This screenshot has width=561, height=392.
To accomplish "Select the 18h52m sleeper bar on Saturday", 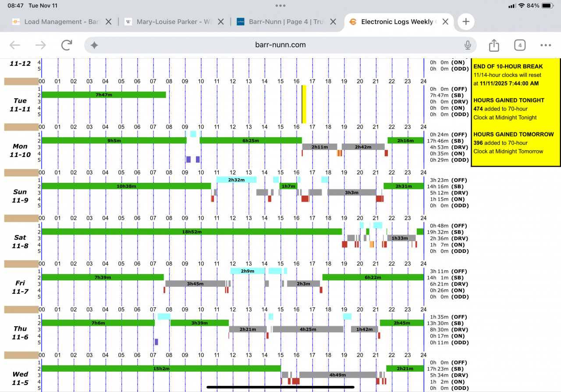I will (x=192, y=232).
